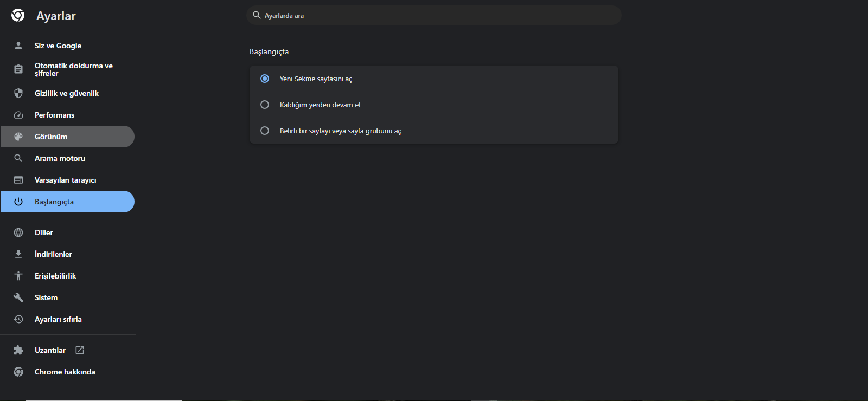Viewport: 868px width, 401px height.
Task: Click the palette icon for Görünüm
Action: point(18,137)
